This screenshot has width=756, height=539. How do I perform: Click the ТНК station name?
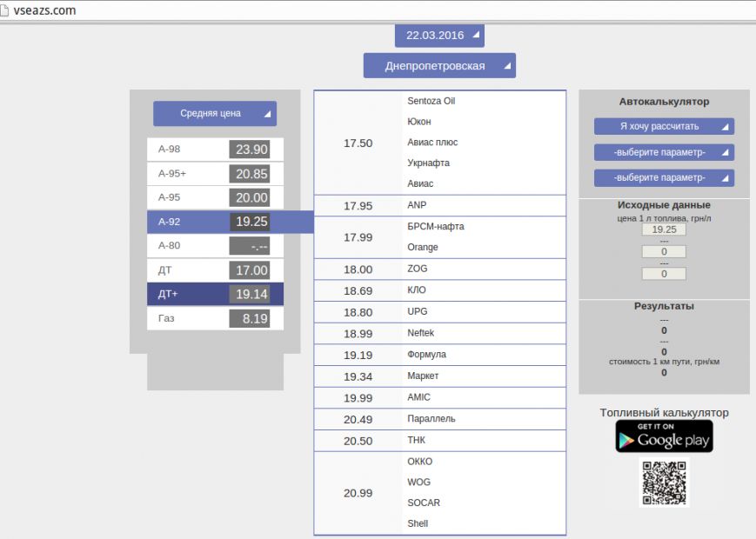(x=416, y=440)
